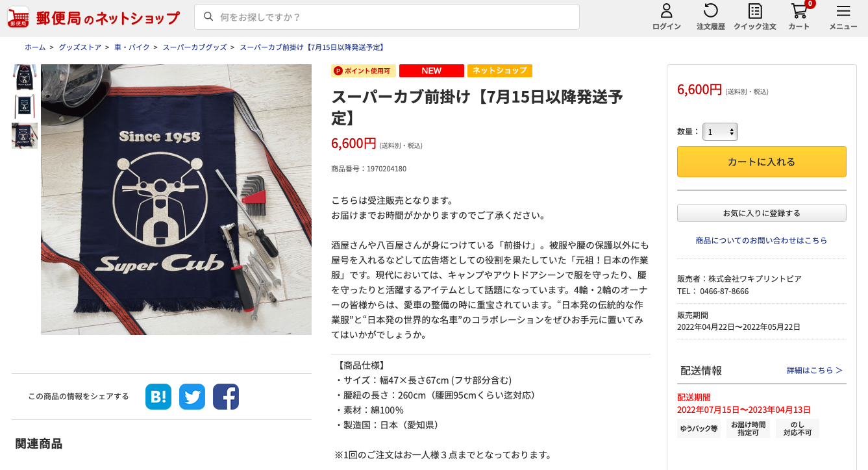The width and height of the screenshot is (868, 470).
Task: Share product on Twitter
Action: click(x=192, y=397)
